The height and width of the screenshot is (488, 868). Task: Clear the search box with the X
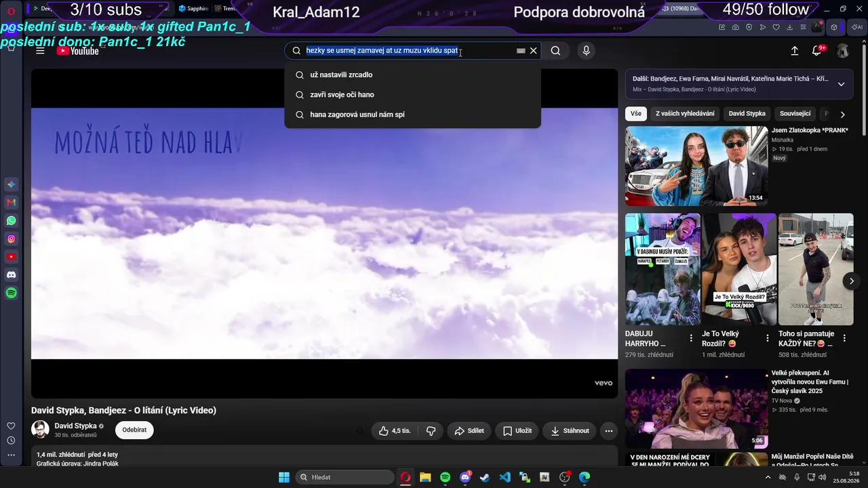(x=534, y=51)
